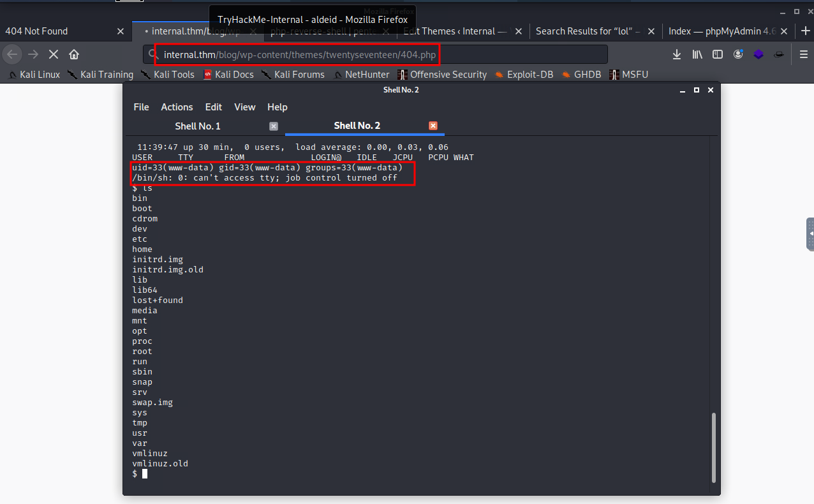Open the Kali Docs bookmark

point(228,75)
